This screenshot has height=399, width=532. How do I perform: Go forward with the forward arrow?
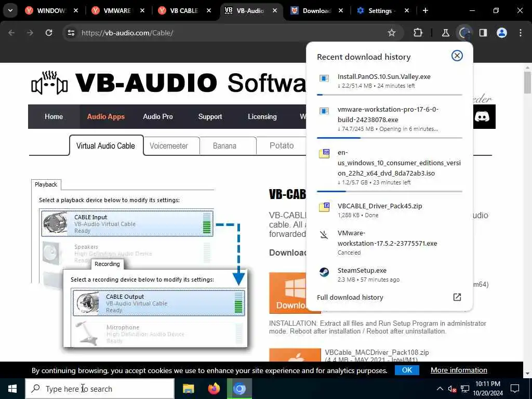30,33
